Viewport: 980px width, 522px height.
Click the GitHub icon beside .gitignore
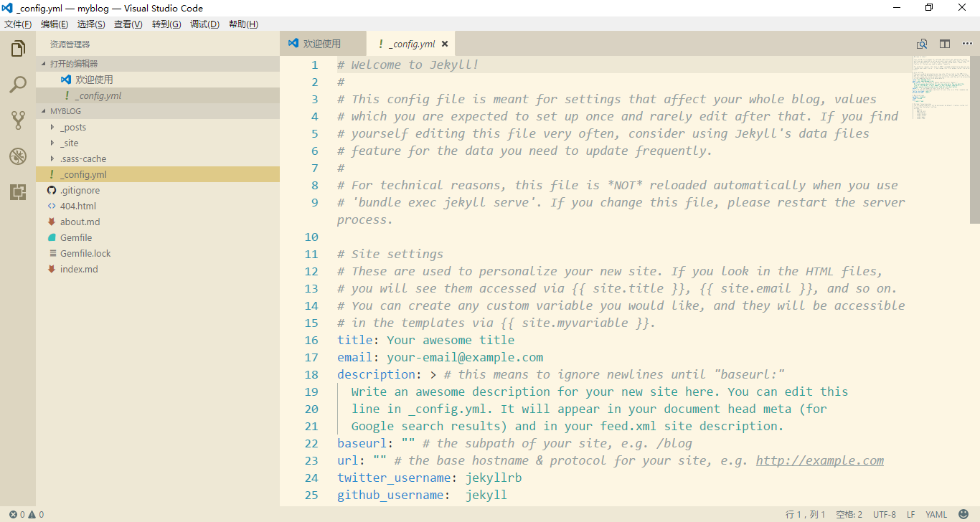(52, 190)
